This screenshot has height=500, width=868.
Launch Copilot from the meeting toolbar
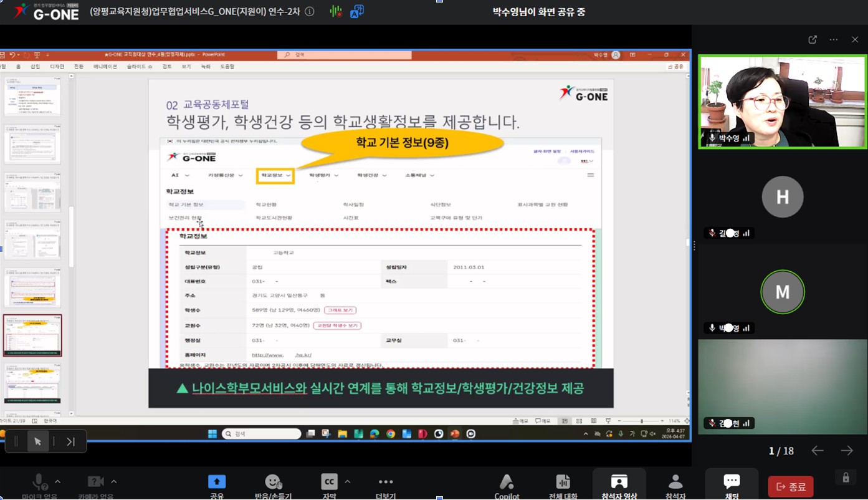[507, 481]
